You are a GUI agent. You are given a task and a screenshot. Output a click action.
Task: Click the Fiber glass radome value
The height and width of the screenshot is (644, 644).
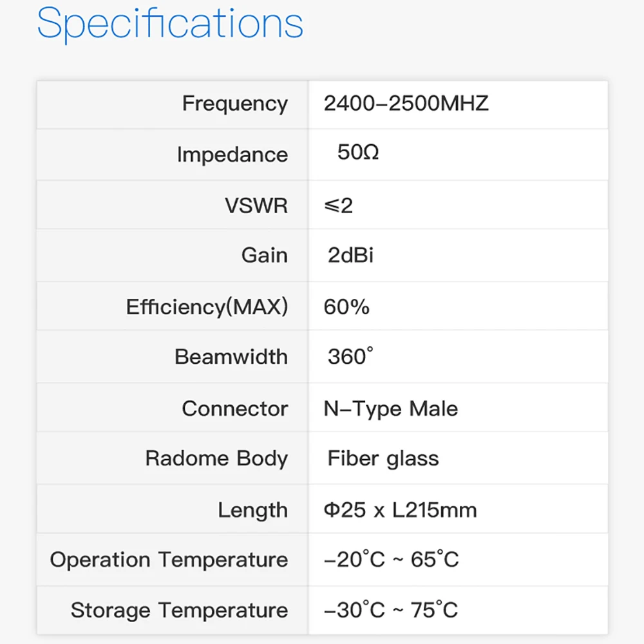click(383, 459)
